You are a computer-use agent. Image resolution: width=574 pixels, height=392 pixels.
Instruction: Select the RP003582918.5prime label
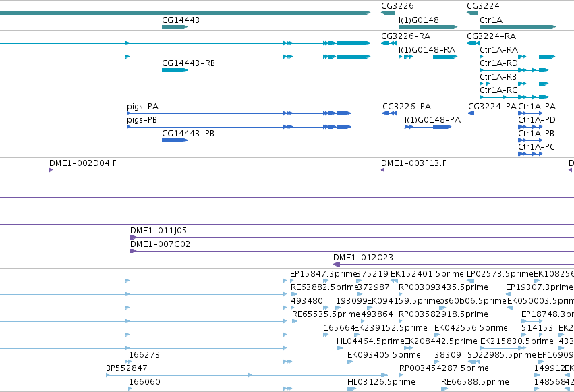tap(443, 314)
